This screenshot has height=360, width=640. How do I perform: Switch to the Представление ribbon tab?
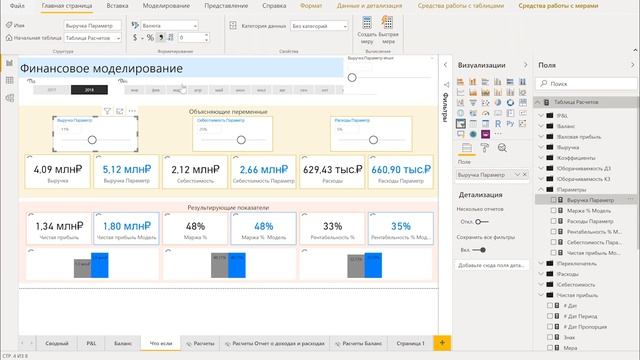pos(226,6)
